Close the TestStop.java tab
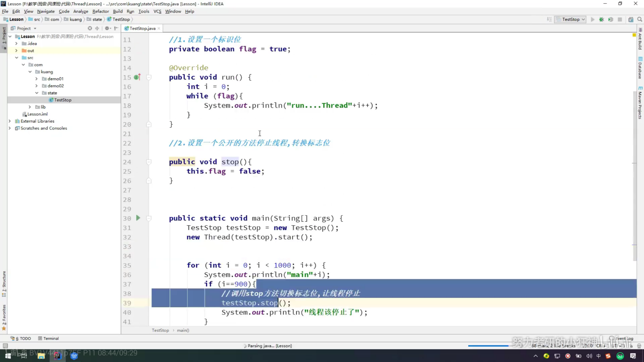Viewport: 644px width, 362px height. [x=159, y=28]
